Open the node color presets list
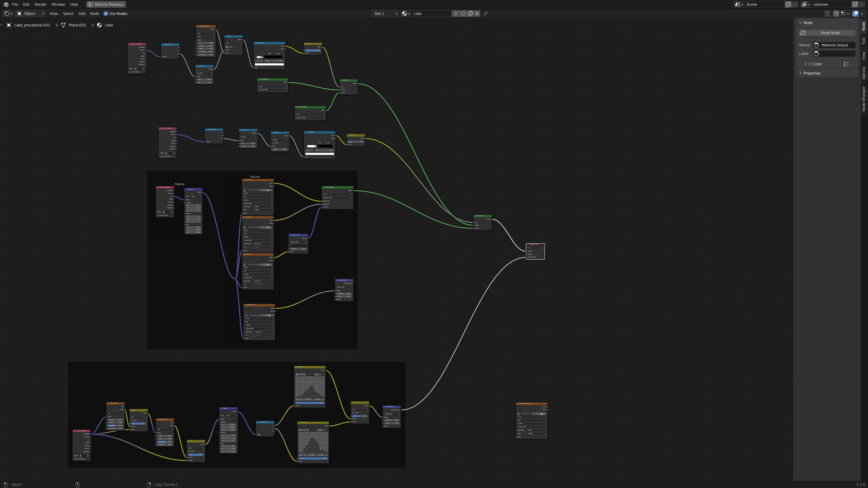The image size is (868, 488). 846,64
